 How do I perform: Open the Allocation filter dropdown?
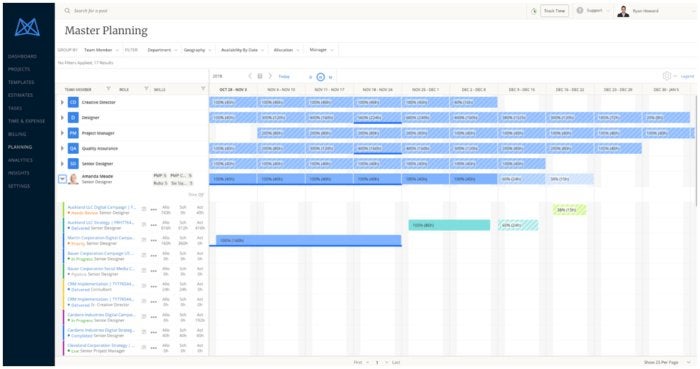tap(286, 50)
